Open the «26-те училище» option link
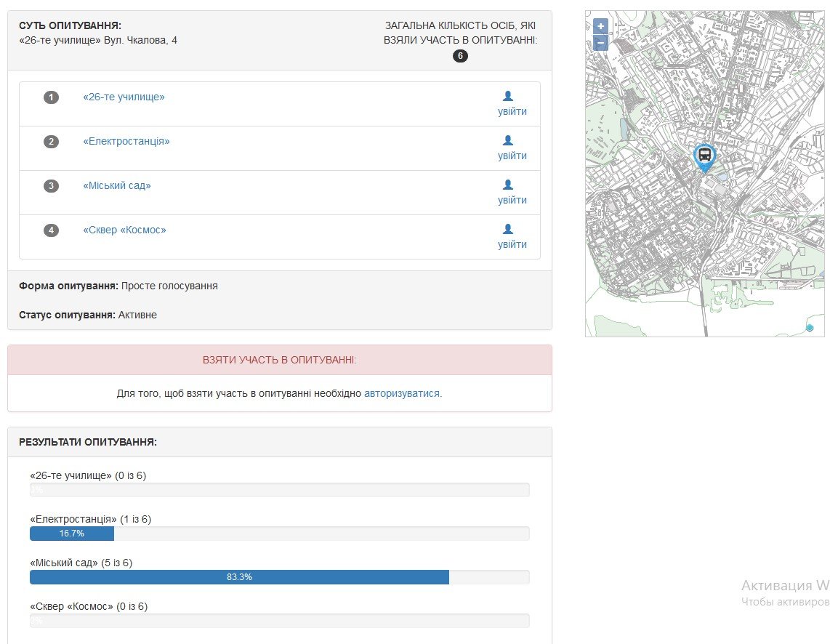 [124, 97]
